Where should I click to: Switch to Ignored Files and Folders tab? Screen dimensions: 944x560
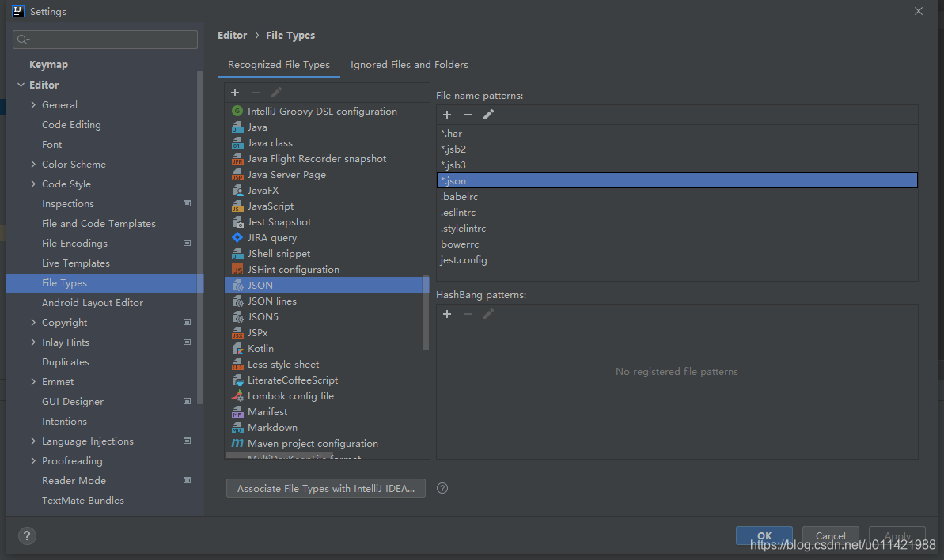[409, 64]
